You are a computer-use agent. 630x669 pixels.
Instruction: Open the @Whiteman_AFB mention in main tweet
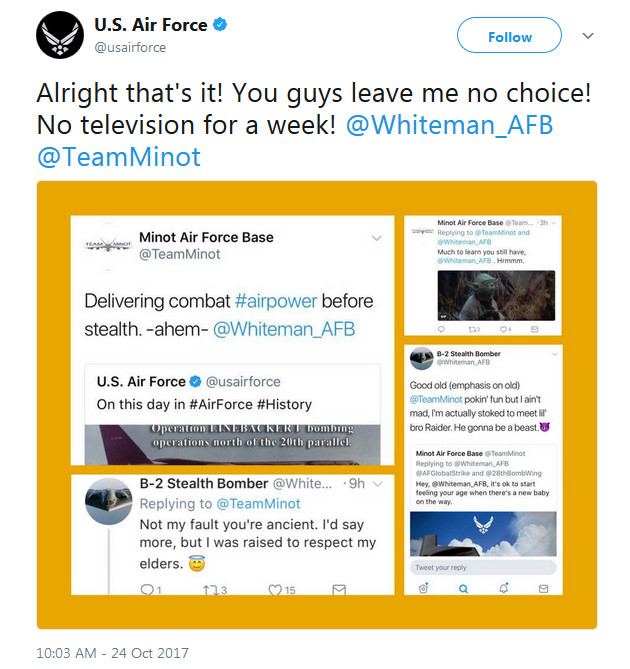(x=449, y=125)
